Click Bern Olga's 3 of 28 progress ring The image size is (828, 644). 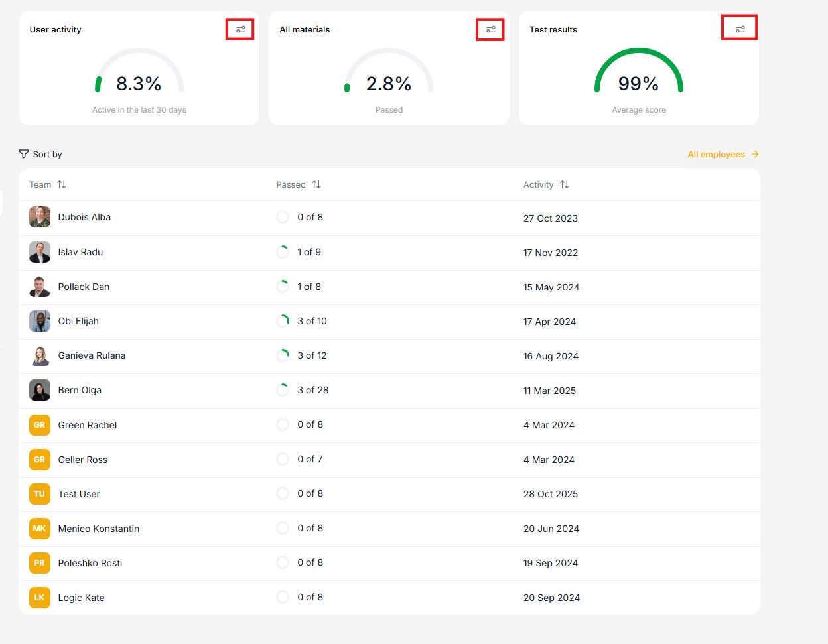click(x=283, y=390)
